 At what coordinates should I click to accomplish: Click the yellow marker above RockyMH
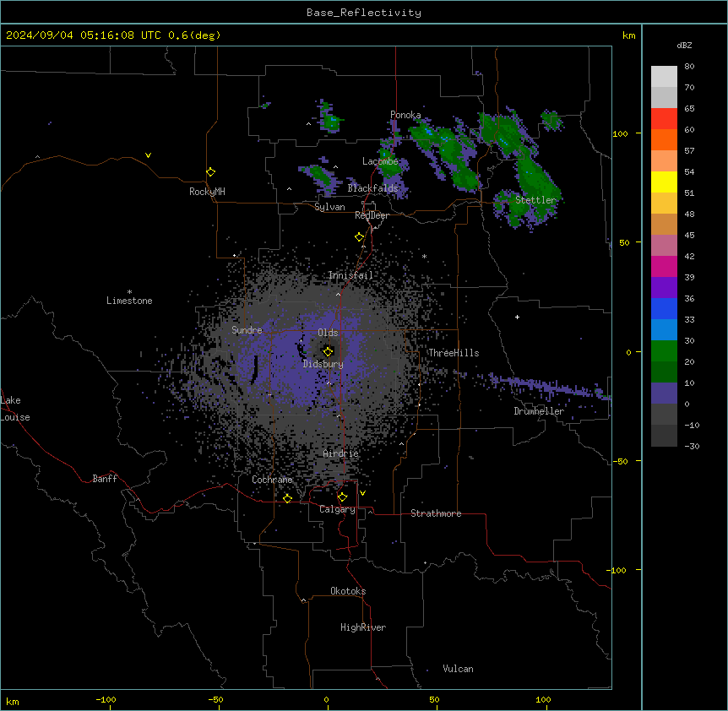click(210, 172)
